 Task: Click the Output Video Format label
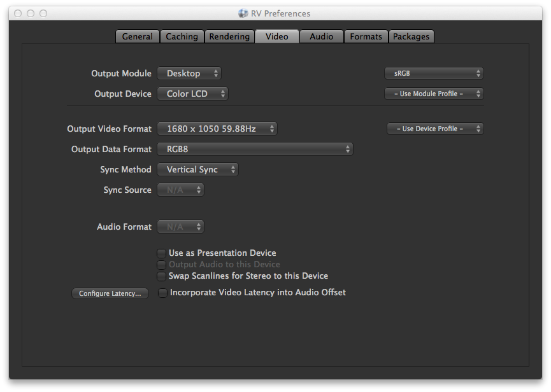(x=110, y=129)
